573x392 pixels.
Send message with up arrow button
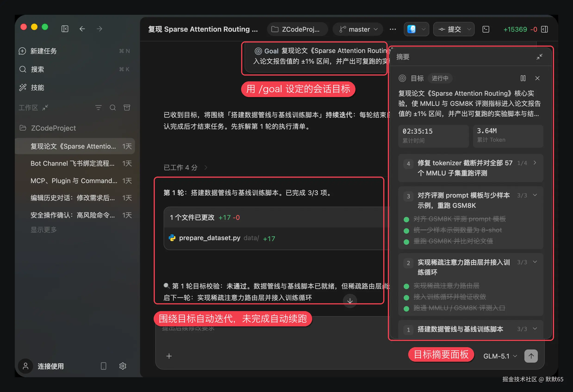click(531, 356)
